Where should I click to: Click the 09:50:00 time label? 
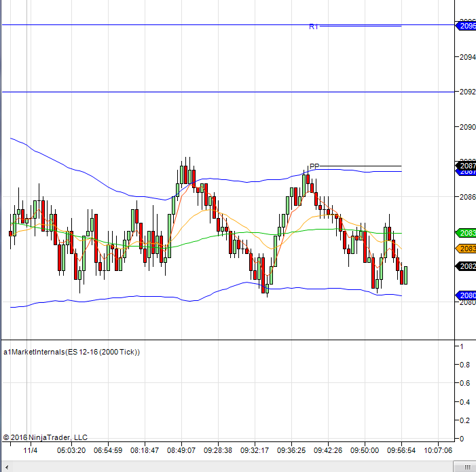[x=365, y=450]
